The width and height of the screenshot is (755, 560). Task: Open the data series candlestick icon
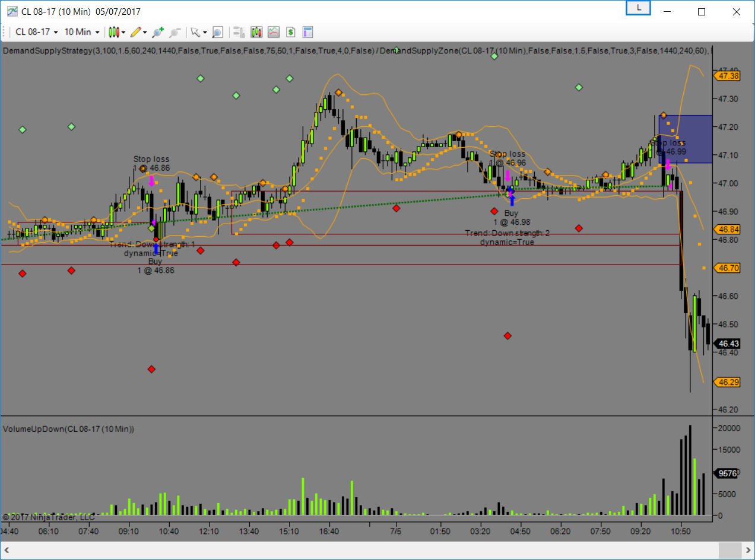pos(256,32)
